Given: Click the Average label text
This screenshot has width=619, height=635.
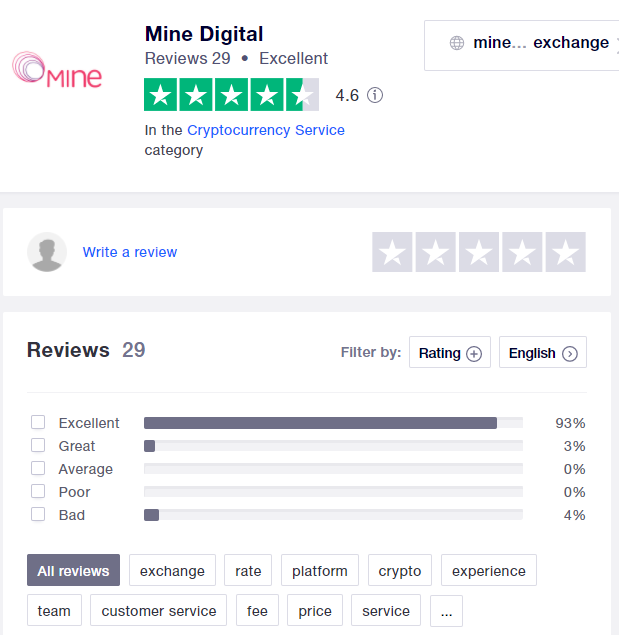Looking at the screenshot, I should (x=86, y=469).
